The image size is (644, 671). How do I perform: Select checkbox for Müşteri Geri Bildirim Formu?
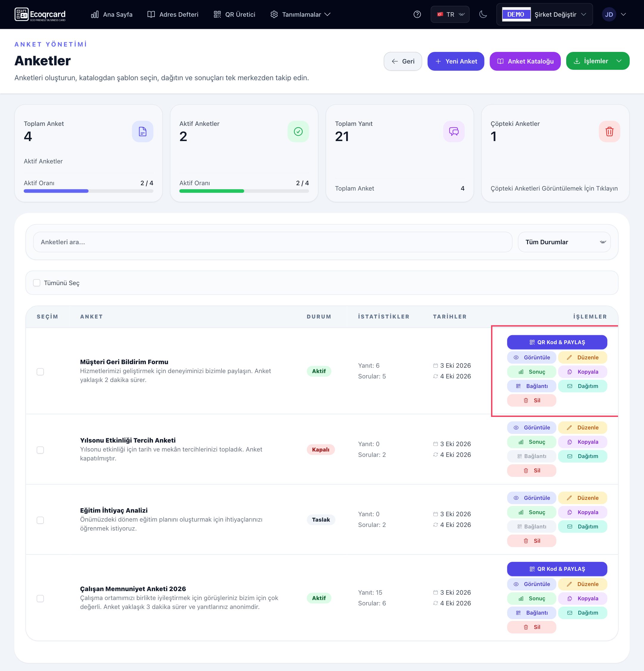(x=40, y=372)
